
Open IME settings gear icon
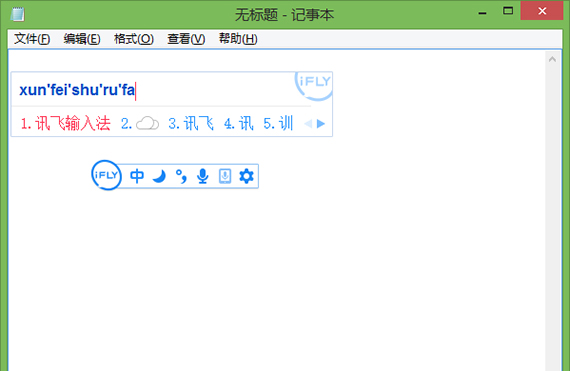(x=246, y=176)
